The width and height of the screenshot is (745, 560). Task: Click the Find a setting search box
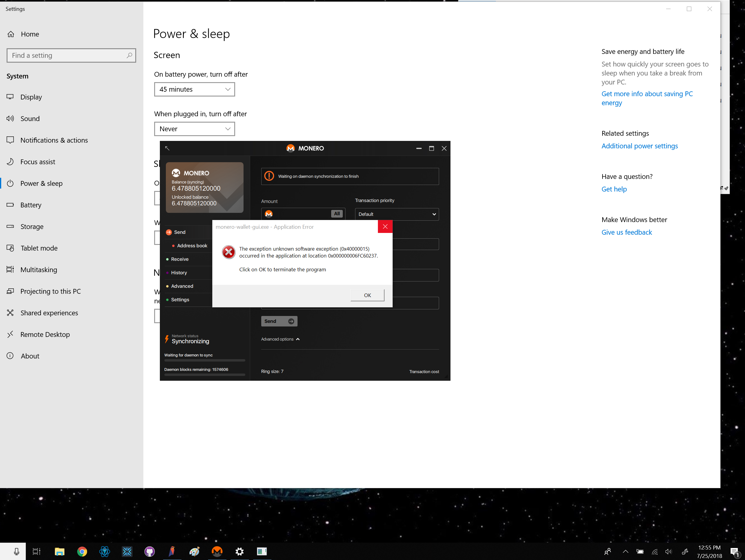(71, 55)
